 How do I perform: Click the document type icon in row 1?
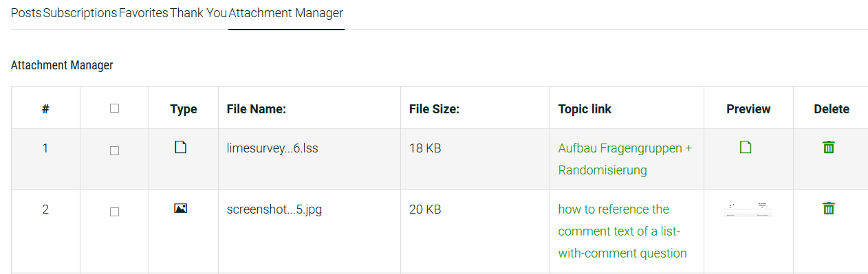pos(181,147)
